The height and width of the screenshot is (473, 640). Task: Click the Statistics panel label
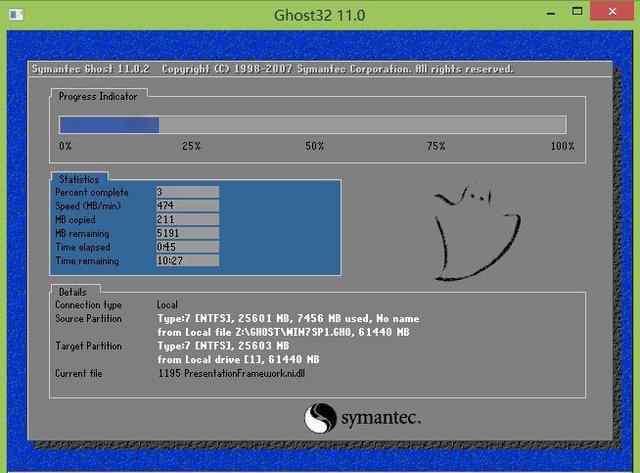[x=79, y=180]
